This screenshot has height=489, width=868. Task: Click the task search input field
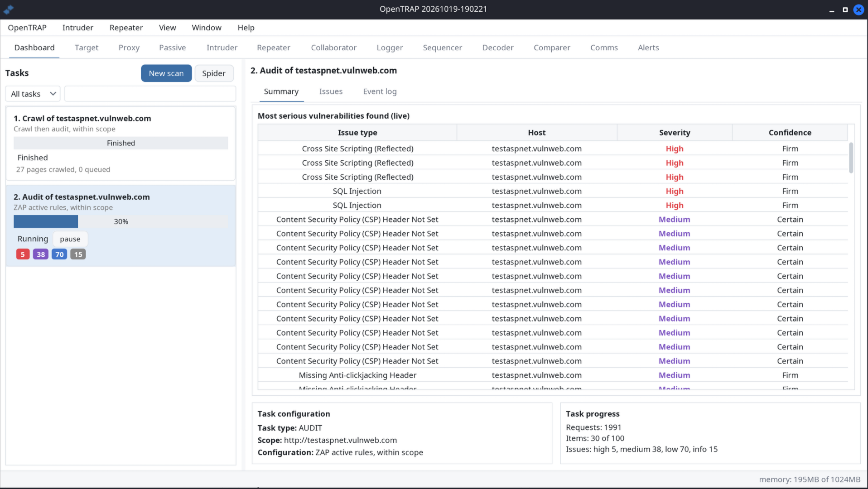point(150,94)
